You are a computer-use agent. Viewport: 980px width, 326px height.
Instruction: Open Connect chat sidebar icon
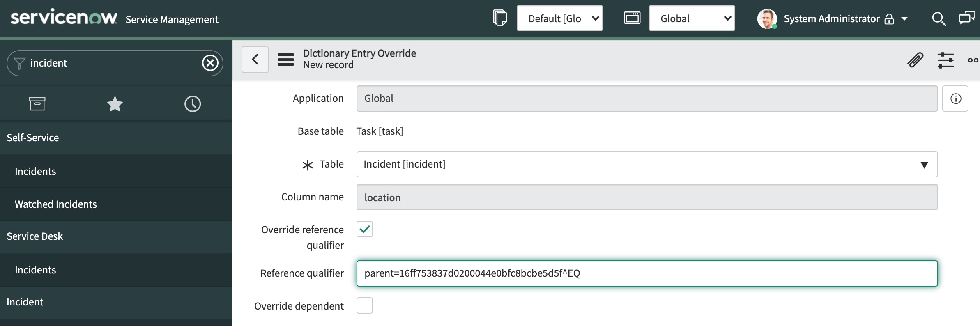coord(967,18)
